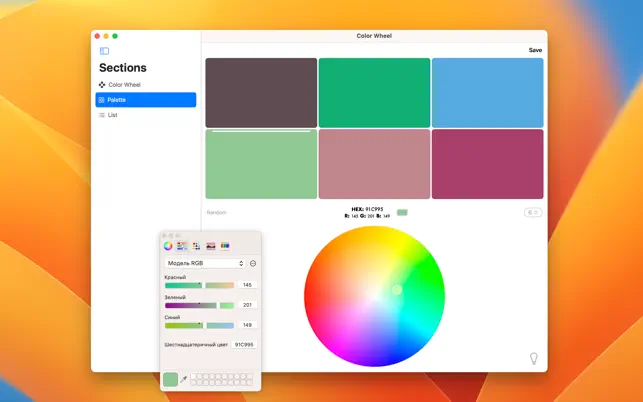Click the light bulb hint icon
Viewport: 643px width, 402px height.
point(534,359)
